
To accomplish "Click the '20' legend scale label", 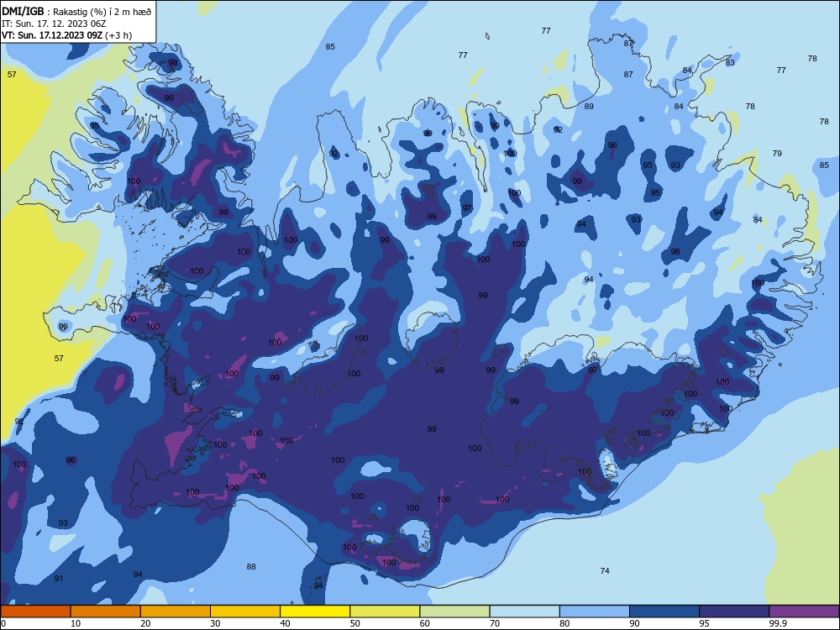I will [x=145, y=623].
